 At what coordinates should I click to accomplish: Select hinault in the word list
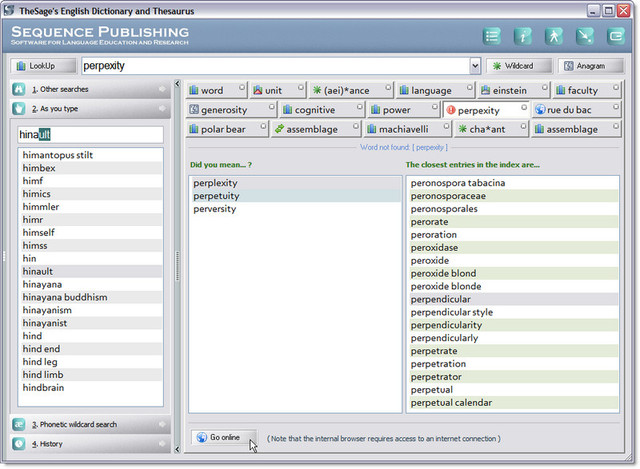[x=90, y=271]
